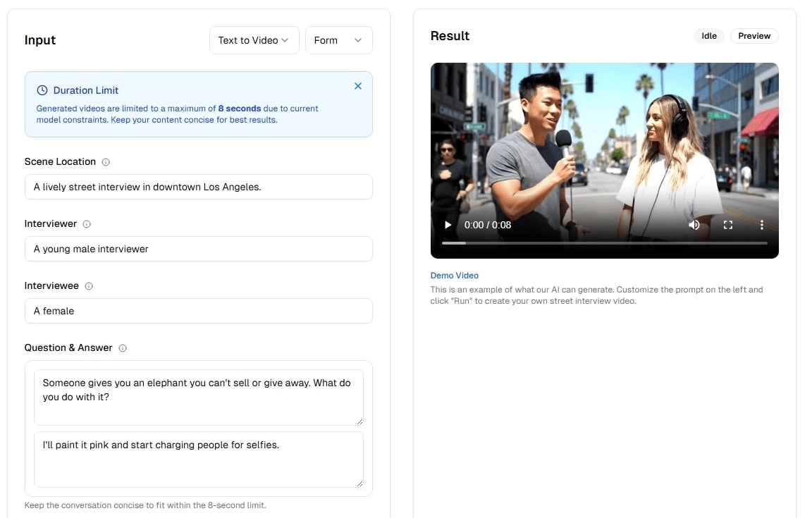Open the Form view dropdown

[338, 40]
